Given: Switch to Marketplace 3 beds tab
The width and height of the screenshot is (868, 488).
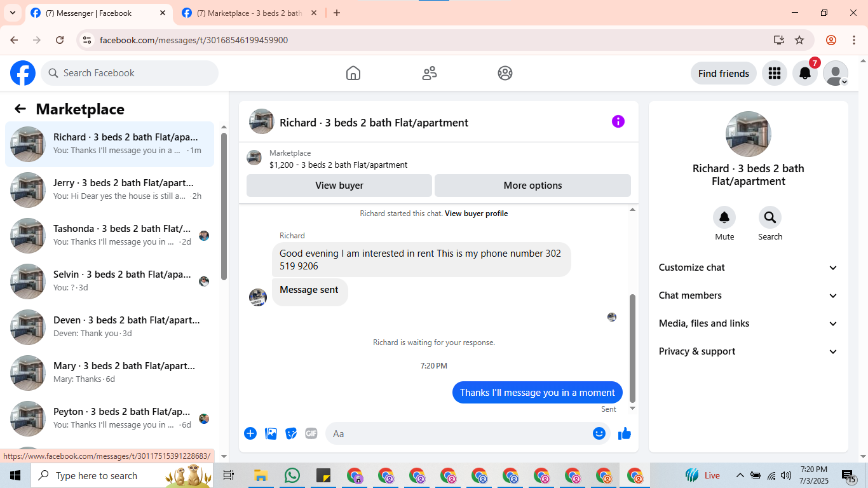Looking at the screenshot, I should (x=249, y=13).
